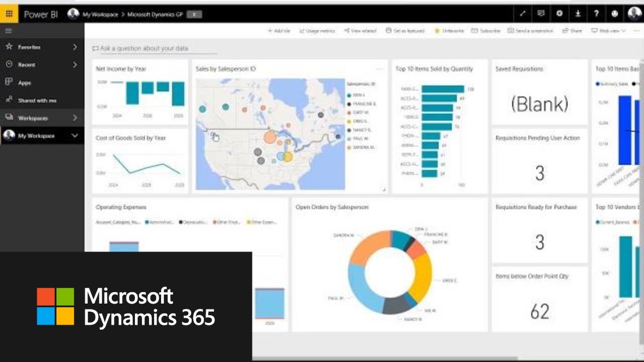Open the feedback smiley icon
This screenshot has height=362, width=644.
pyautogui.click(x=615, y=14)
